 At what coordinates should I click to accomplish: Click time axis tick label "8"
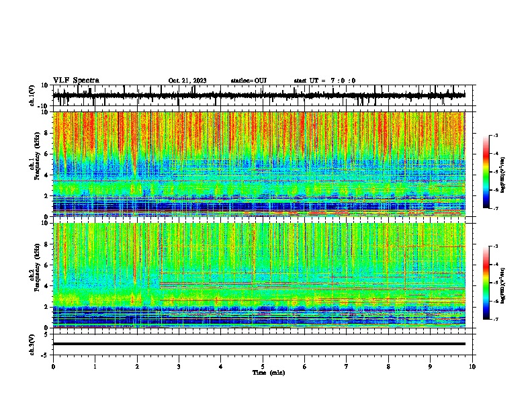coord(388,367)
